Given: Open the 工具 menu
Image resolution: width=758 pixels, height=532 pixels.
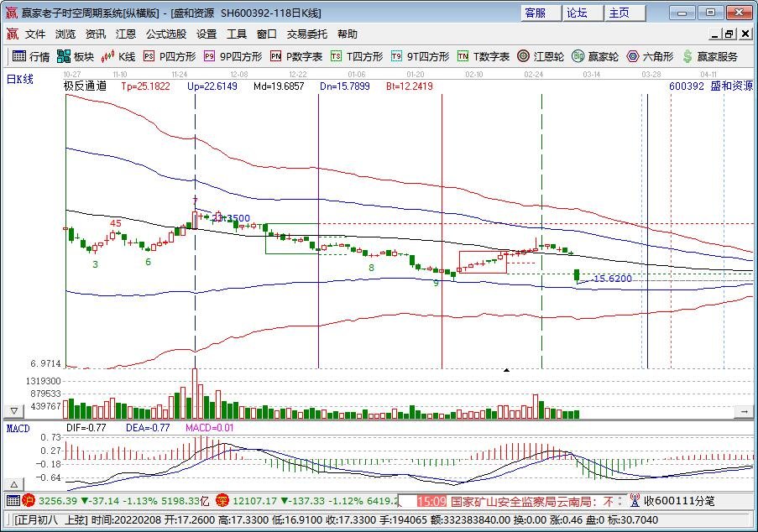Looking at the screenshot, I should click(237, 34).
